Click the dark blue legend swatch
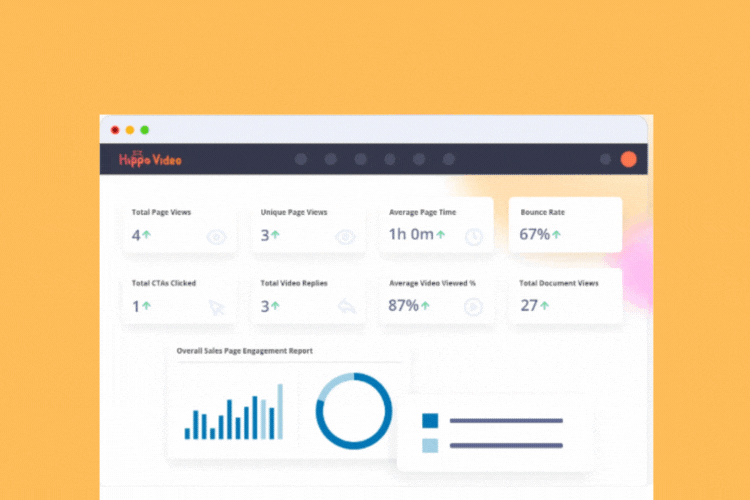Image resolution: width=750 pixels, height=500 pixels. pyautogui.click(x=430, y=421)
